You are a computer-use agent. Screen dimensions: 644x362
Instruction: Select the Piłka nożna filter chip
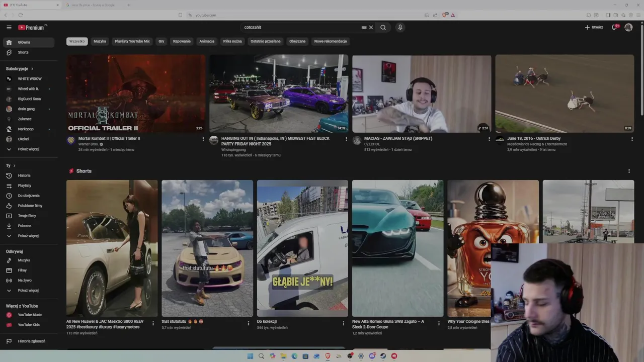click(232, 41)
